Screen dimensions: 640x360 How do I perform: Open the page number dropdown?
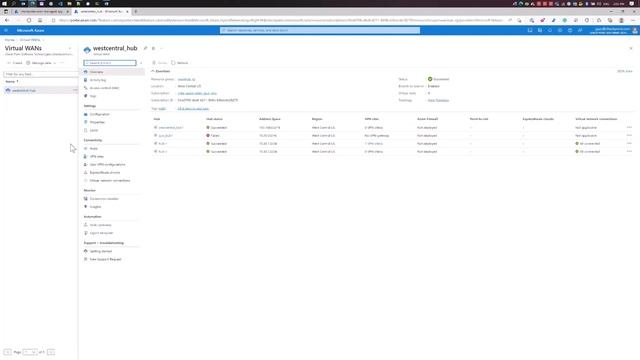tap(30, 352)
